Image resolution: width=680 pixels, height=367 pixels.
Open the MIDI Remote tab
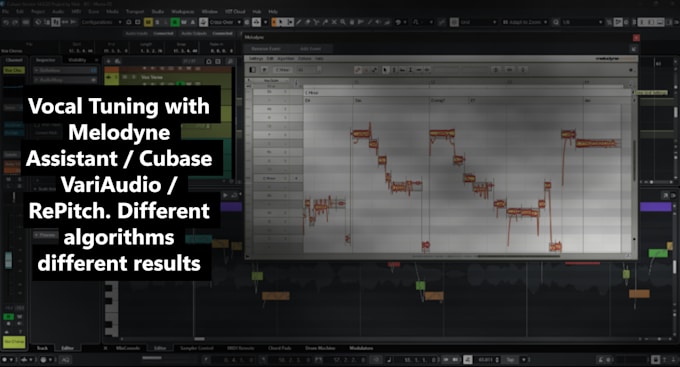tap(241, 348)
